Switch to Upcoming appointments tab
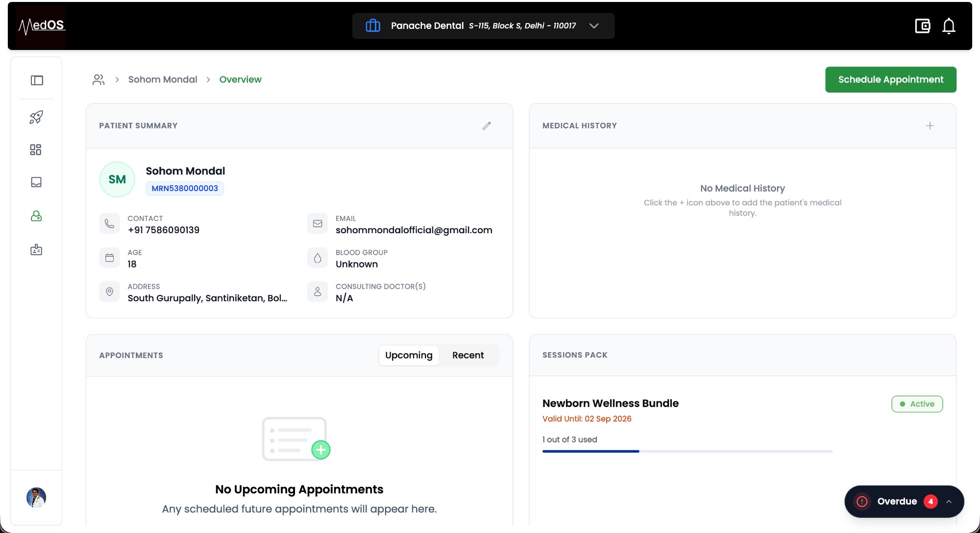The width and height of the screenshot is (980, 533). (x=409, y=355)
